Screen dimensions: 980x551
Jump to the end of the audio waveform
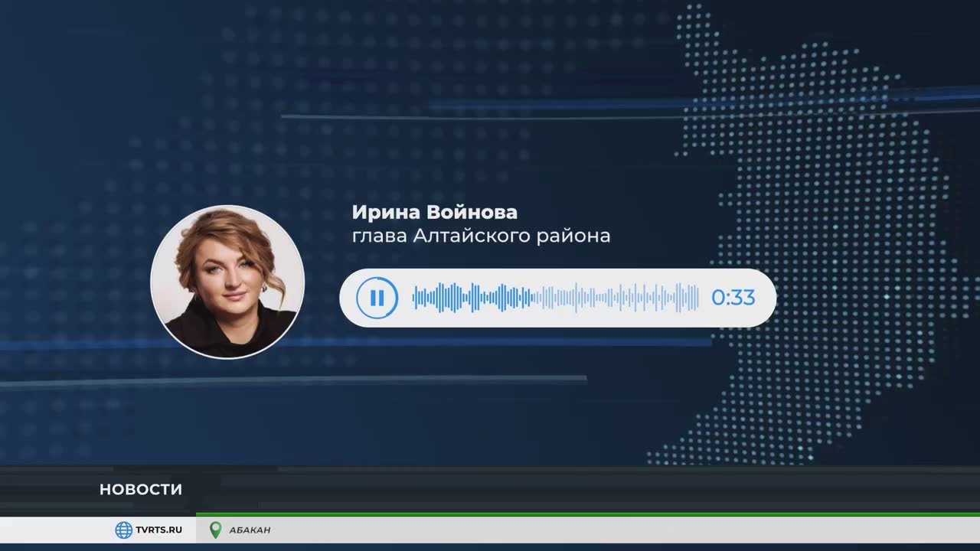tap(697, 298)
